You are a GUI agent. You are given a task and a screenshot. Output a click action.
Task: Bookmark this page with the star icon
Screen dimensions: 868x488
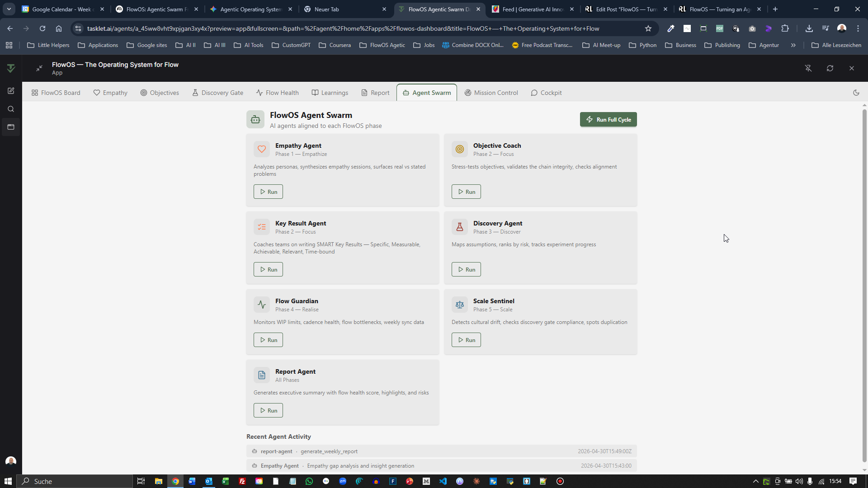tap(648, 28)
